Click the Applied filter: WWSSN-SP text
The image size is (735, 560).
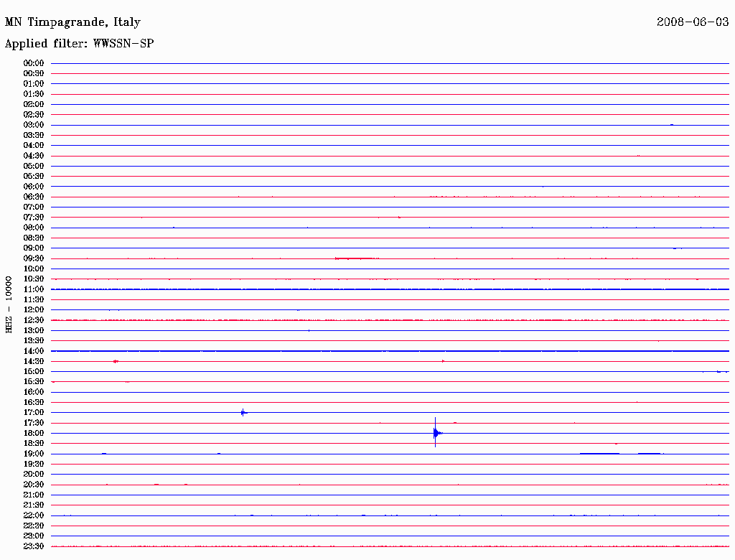tap(79, 44)
